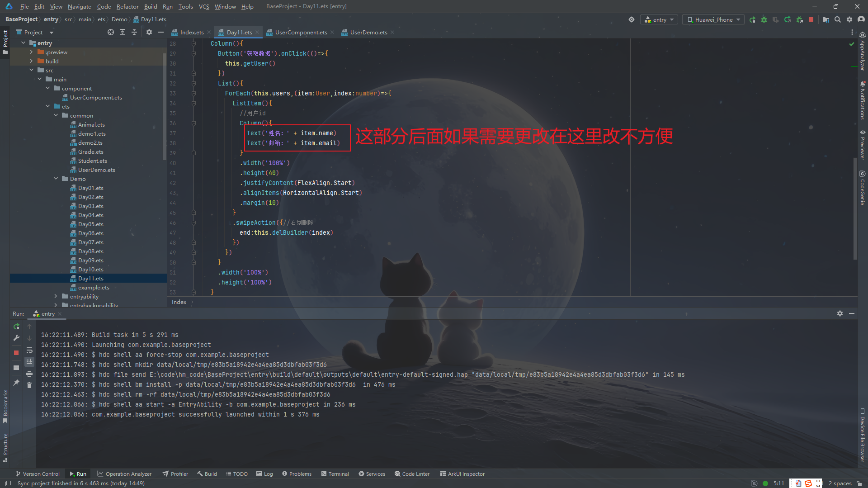Open Day10.ets in the project tree
Image resolution: width=868 pixels, height=488 pixels.
[x=90, y=269]
